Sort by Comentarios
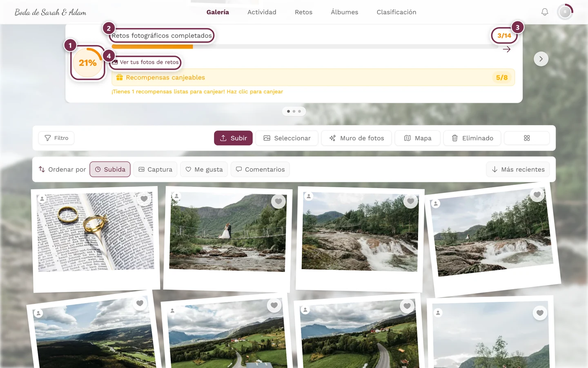 click(x=260, y=169)
